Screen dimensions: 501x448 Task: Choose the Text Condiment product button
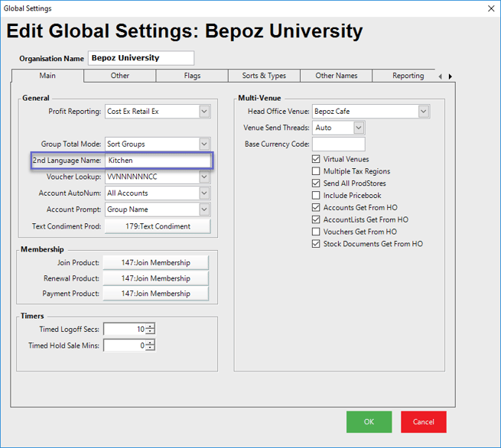coord(158,226)
